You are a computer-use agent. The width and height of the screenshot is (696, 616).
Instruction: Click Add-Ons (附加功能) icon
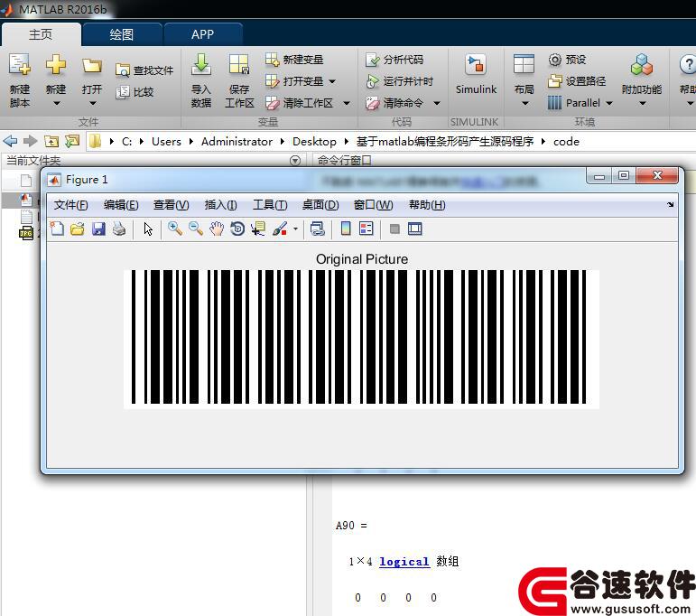(642, 65)
